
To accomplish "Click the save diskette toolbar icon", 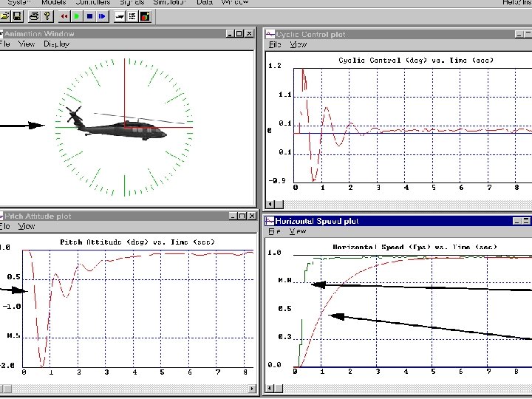I will [x=17, y=16].
